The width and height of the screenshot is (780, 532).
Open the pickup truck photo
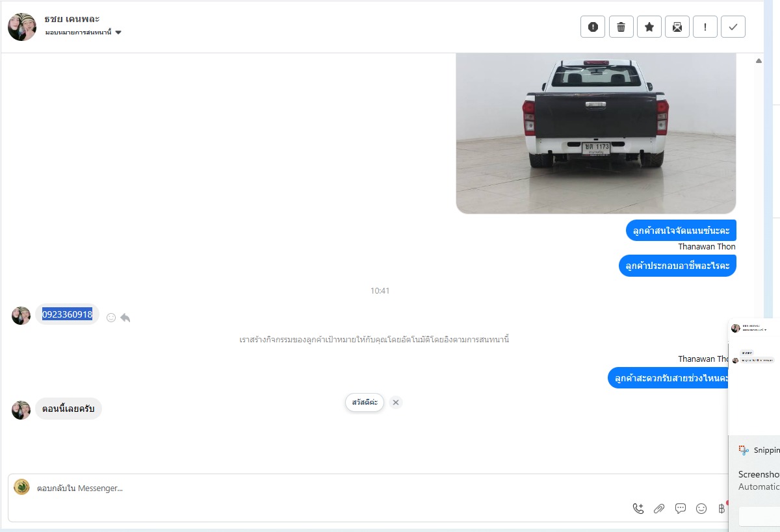tap(596, 133)
